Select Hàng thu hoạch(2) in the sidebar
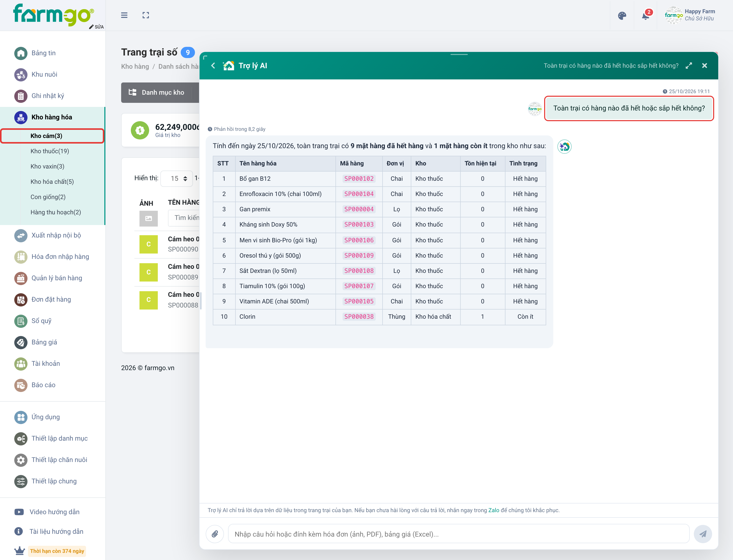This screenshot has height=560, width=733. (x=56, y=212)
